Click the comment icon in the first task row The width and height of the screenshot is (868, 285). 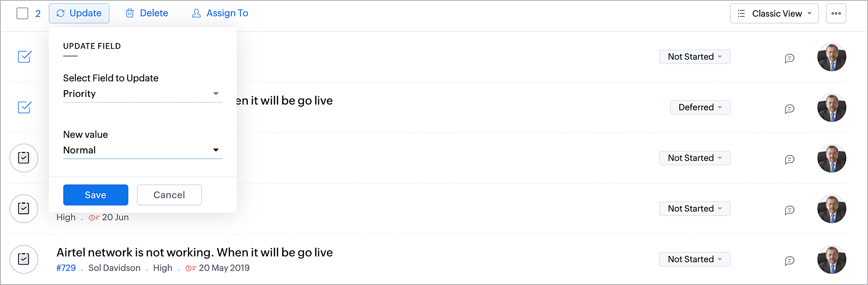pos(789,58)
